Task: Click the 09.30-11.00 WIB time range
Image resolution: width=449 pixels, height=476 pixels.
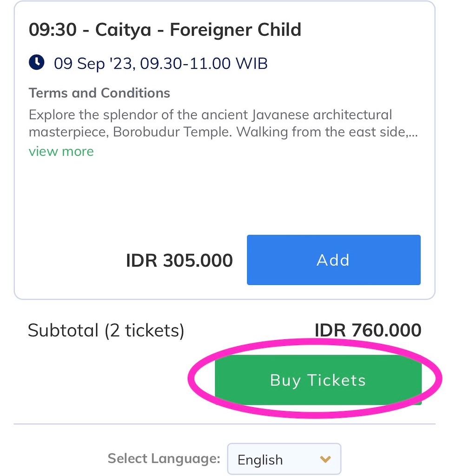Action: coord(204,63)
